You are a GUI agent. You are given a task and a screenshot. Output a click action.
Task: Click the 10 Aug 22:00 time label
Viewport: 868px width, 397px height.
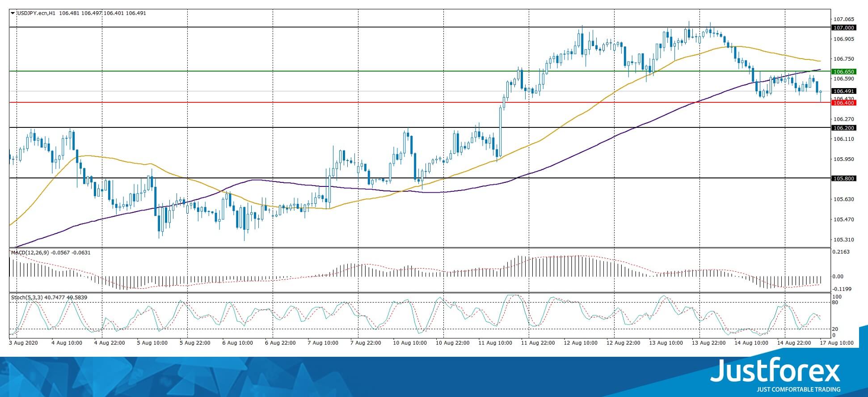tap(453, 343)
